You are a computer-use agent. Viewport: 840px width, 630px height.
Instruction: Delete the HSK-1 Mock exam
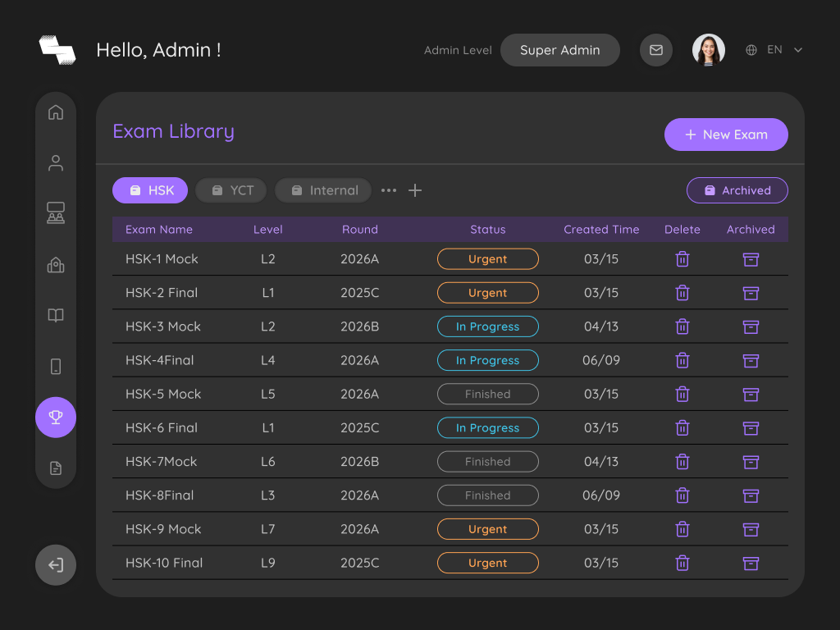coord(682,259)
